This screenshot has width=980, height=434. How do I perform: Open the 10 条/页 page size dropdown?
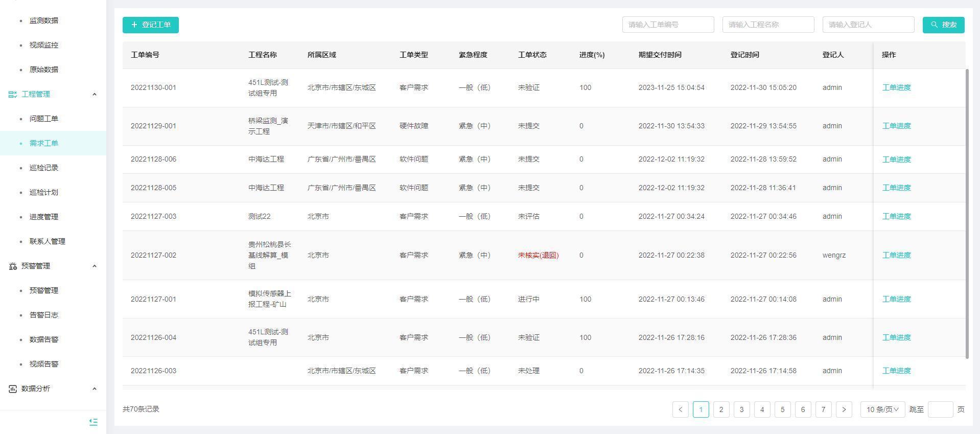882,409
